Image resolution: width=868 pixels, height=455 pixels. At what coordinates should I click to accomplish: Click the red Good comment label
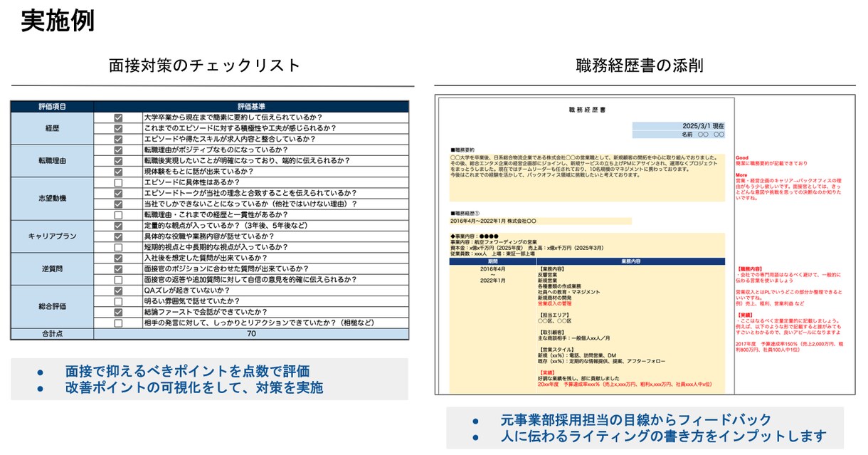click(742, 157)
